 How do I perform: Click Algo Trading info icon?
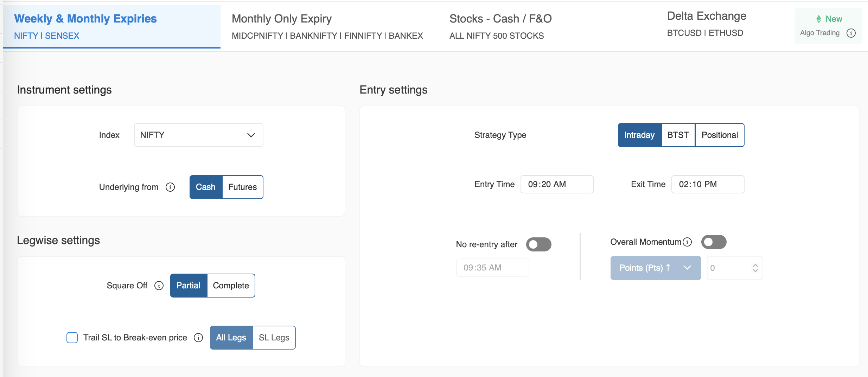point(851,33)
